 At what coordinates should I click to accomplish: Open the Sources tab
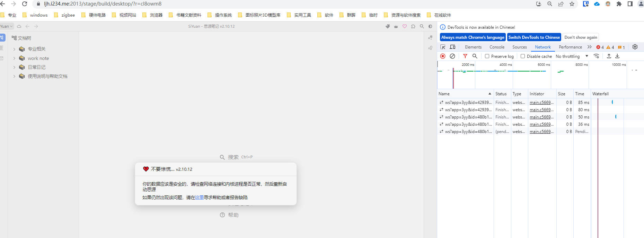click(519, 47)
